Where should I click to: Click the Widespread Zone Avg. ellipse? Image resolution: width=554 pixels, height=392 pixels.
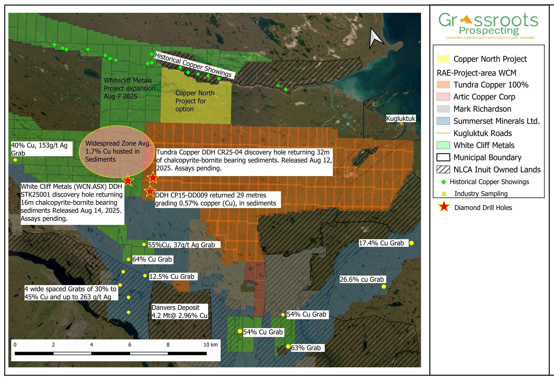tap(117, 152)
